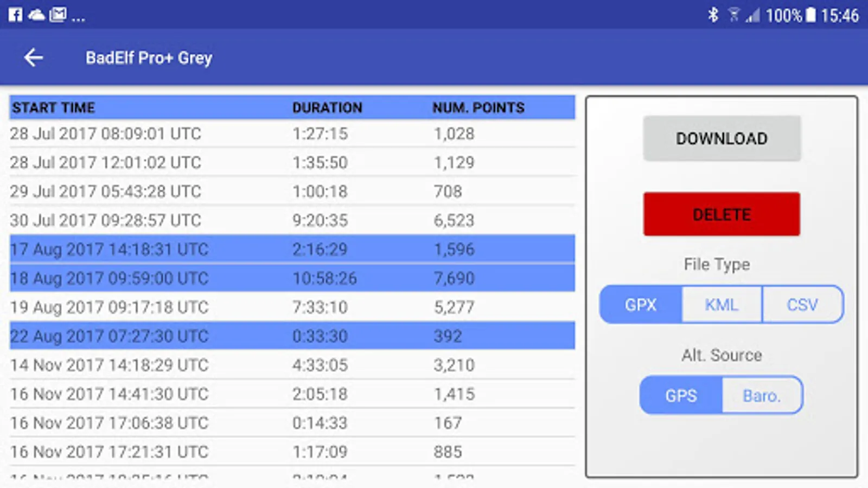Screen dimensions: 868x488
Task: Tap the point count 392
Action: [x=448, y=336]
